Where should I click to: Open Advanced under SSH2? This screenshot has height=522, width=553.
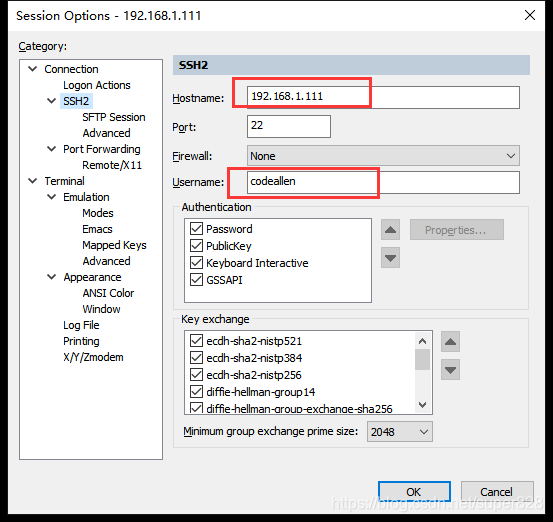click(x=106, y=133)
